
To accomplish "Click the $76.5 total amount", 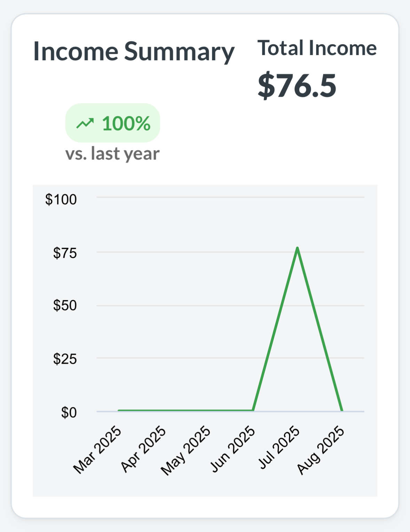I will (297, 85).
